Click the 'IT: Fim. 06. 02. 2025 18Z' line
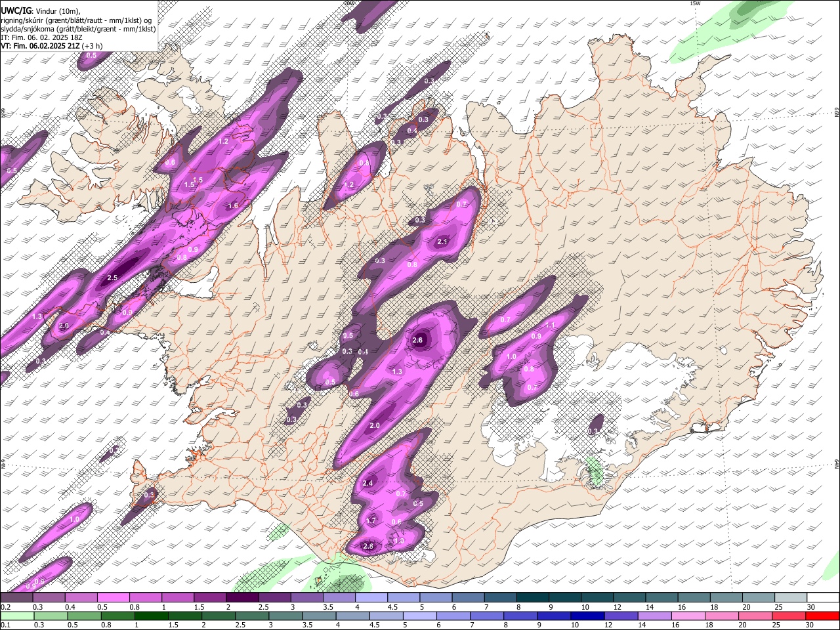 41,37
